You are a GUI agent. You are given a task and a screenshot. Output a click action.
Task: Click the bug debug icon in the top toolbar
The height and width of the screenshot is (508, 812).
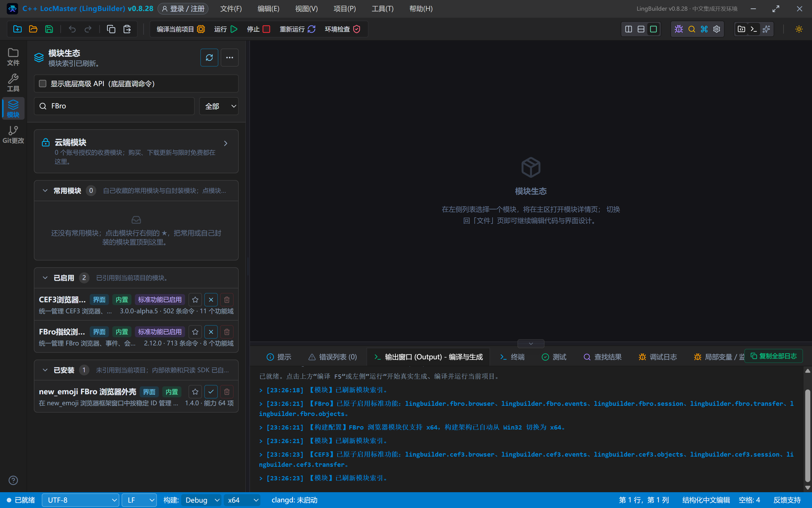tap(679, 29)
